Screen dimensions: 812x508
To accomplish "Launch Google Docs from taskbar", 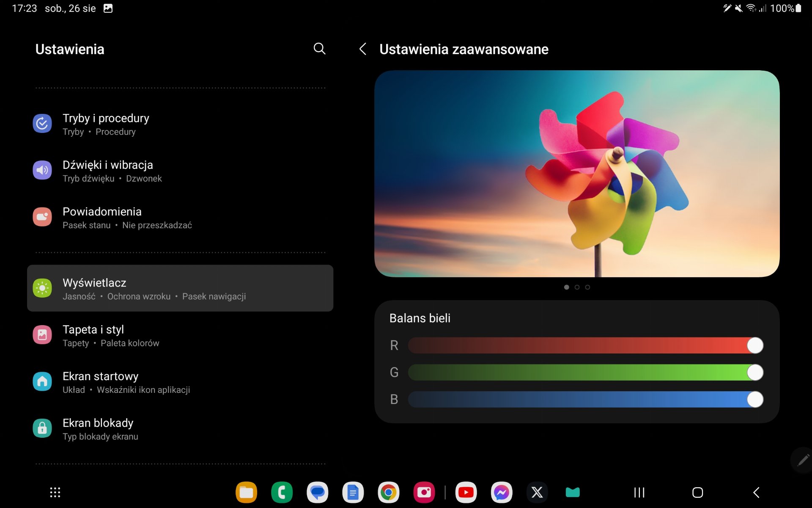I will tap(353, 492).
